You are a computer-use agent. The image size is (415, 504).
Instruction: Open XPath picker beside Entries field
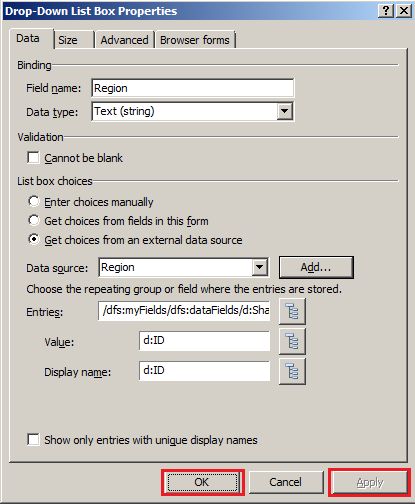[292, 311]
